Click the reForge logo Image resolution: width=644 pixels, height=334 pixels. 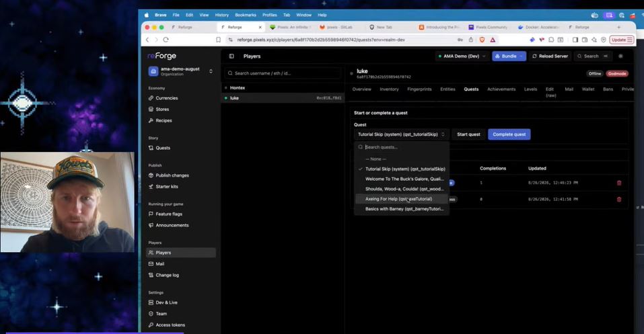pos(162,56)
